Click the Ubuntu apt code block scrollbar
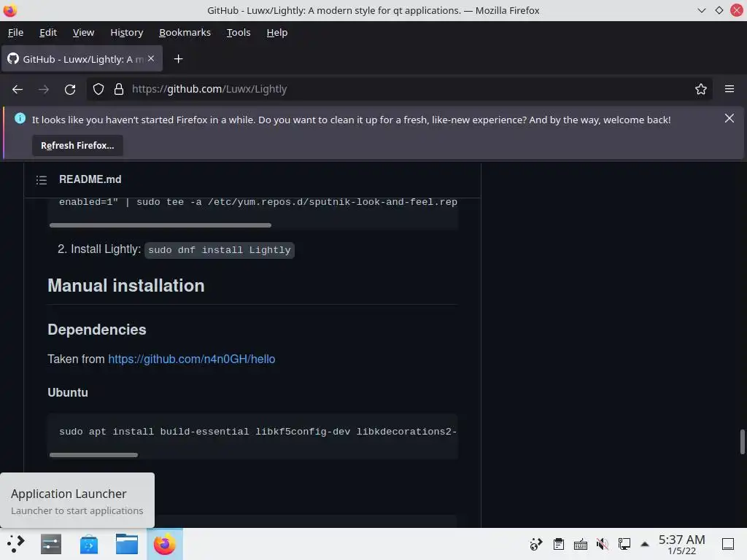Screen dimensions: 747x560 click(93, 455)
